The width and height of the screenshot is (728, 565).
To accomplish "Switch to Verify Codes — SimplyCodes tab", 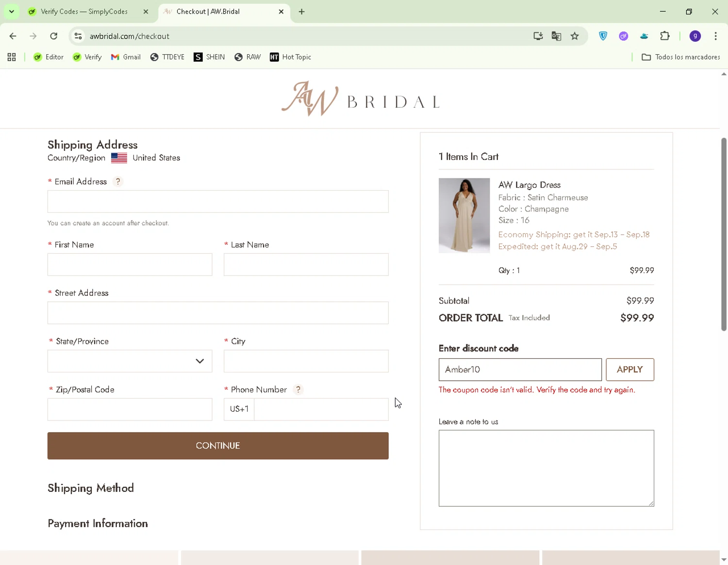I will [83, 12].
